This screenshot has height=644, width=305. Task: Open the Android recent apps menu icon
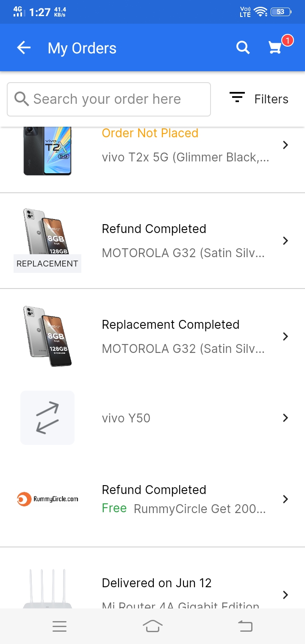(59, 626)
